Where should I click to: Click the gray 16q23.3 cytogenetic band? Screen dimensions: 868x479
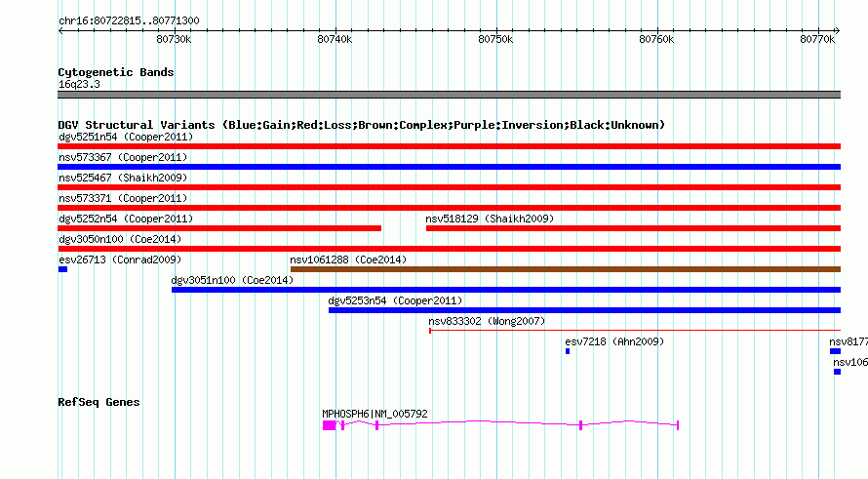(x=449, y=95)
